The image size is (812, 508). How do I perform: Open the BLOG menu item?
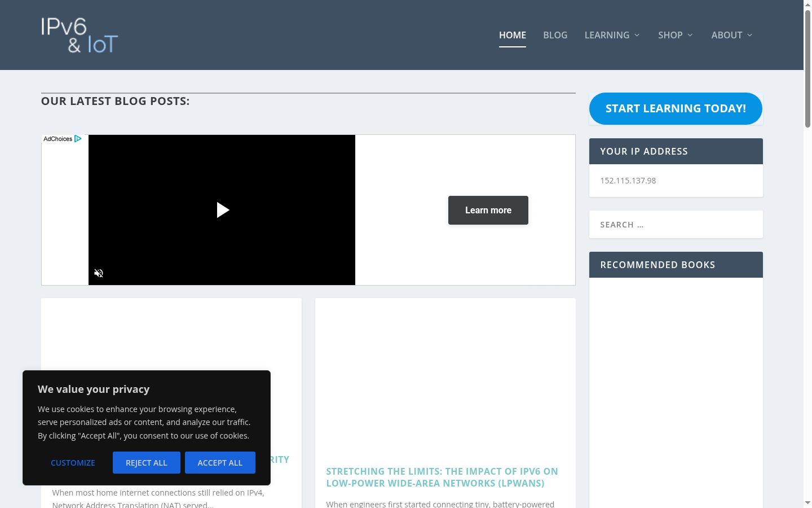coord(555,35)
